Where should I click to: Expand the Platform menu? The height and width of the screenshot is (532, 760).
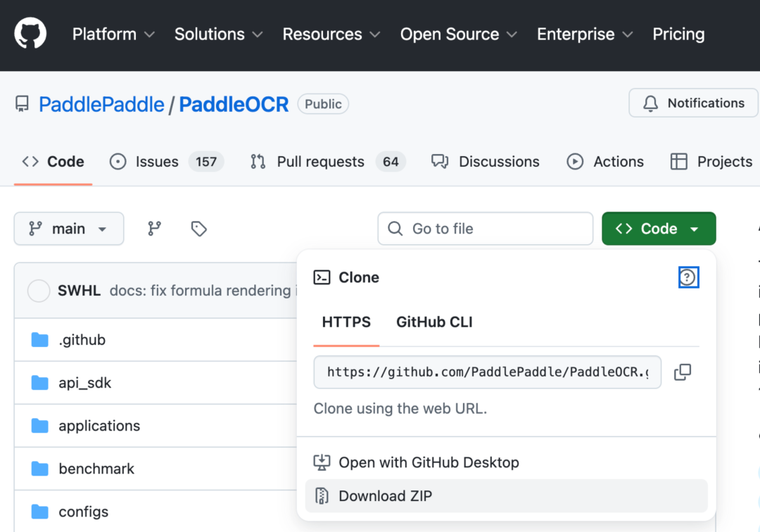click(x=113, y=34)
